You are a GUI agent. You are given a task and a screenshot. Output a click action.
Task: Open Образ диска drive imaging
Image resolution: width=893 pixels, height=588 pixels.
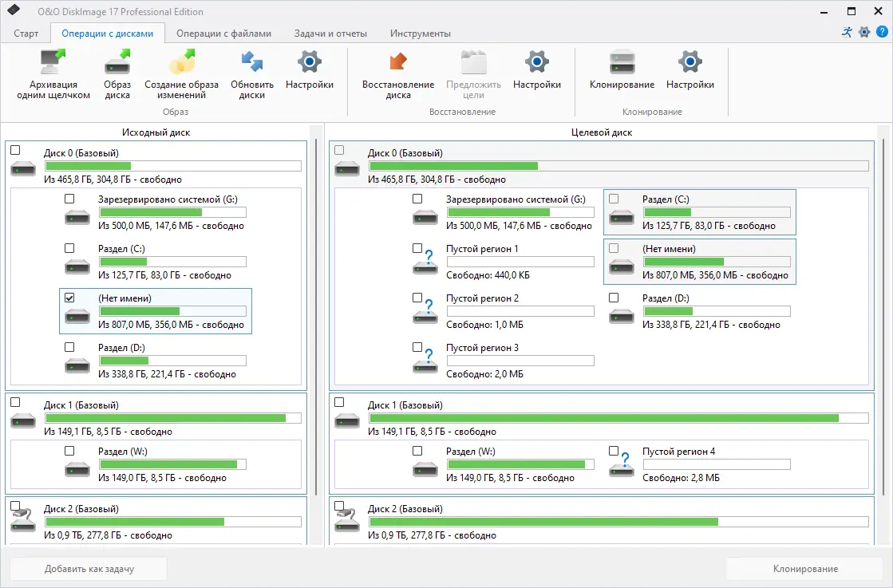(117, 74)
